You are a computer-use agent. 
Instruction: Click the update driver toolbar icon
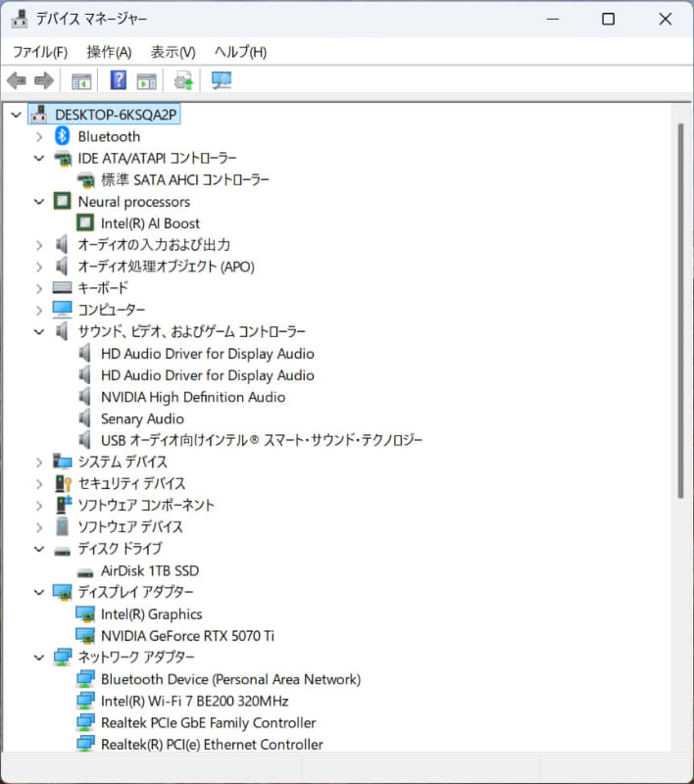[x=183, y=80]
